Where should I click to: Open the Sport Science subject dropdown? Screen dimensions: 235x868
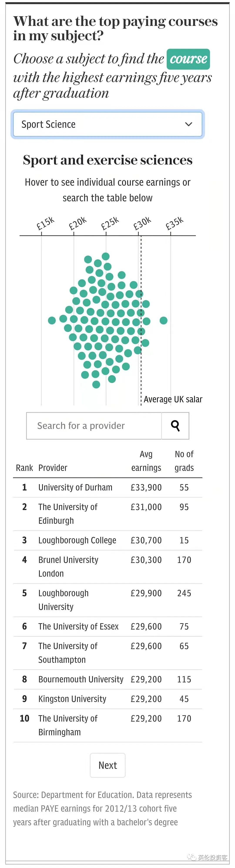coord(107,124)
